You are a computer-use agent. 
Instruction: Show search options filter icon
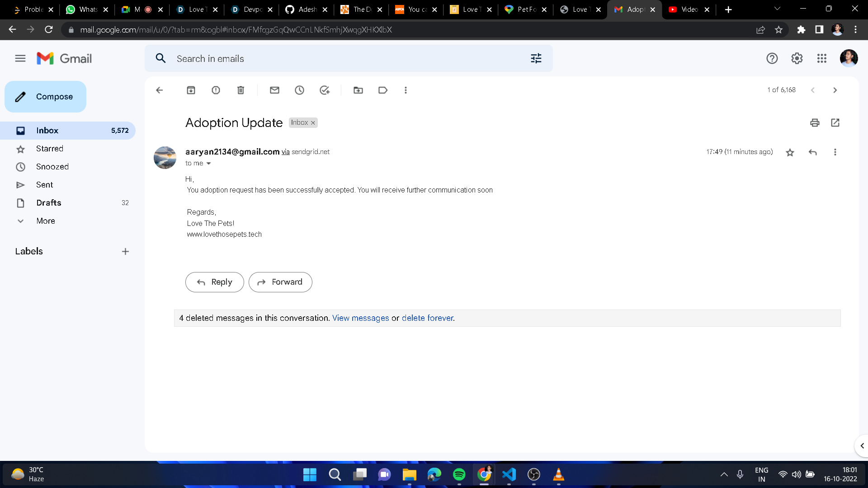click(536, 58)
